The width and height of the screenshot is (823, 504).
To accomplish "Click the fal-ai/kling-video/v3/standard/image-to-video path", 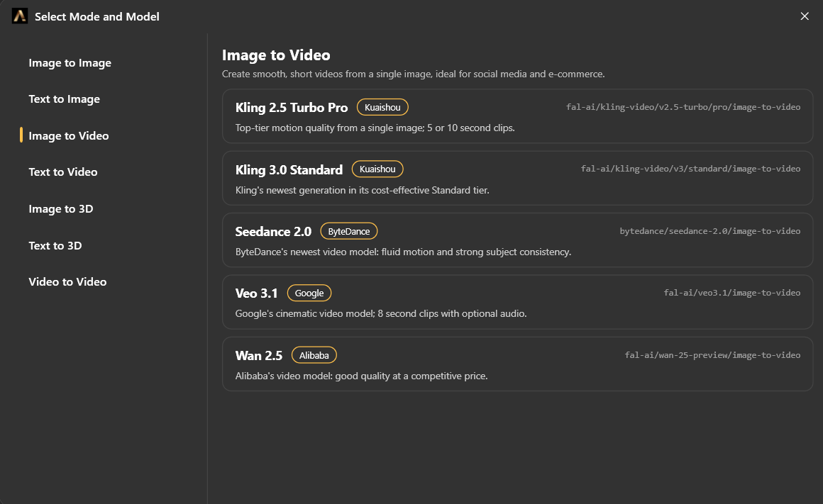I will 691,169.
